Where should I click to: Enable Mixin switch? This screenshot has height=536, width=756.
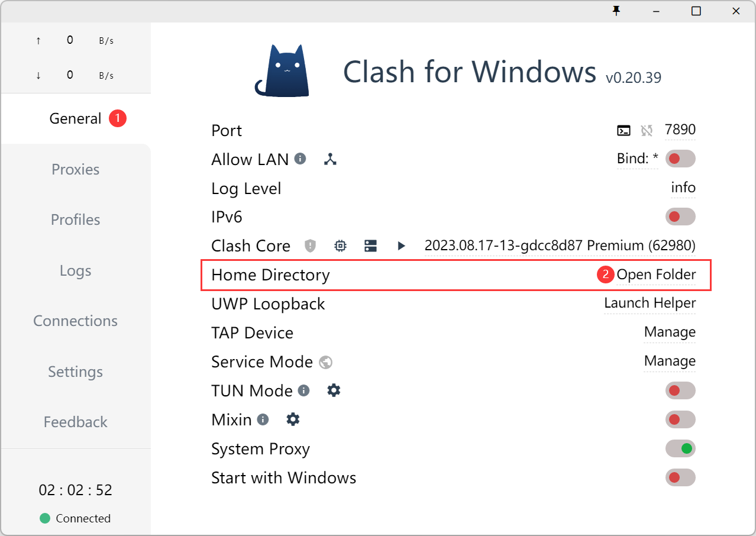click(x=680, y=419)
